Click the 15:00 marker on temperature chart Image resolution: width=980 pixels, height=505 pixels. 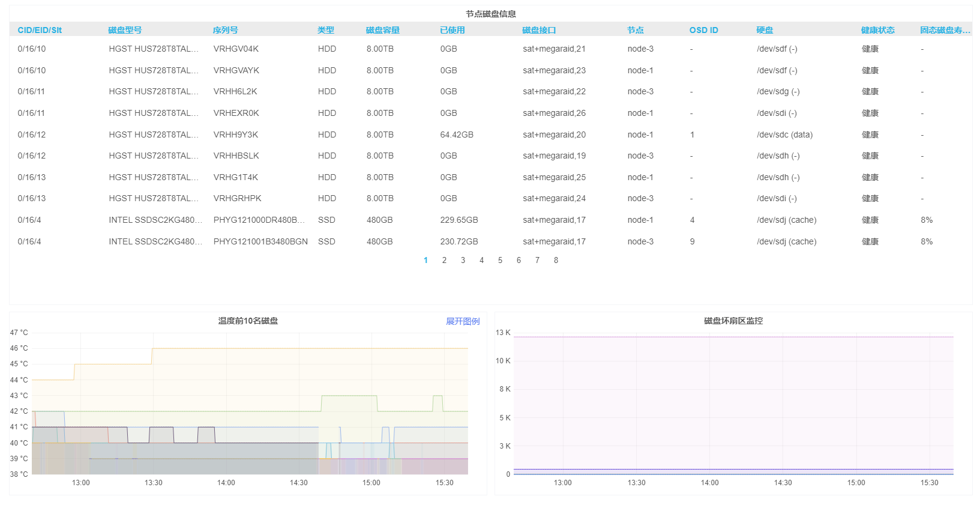(371, 483)
